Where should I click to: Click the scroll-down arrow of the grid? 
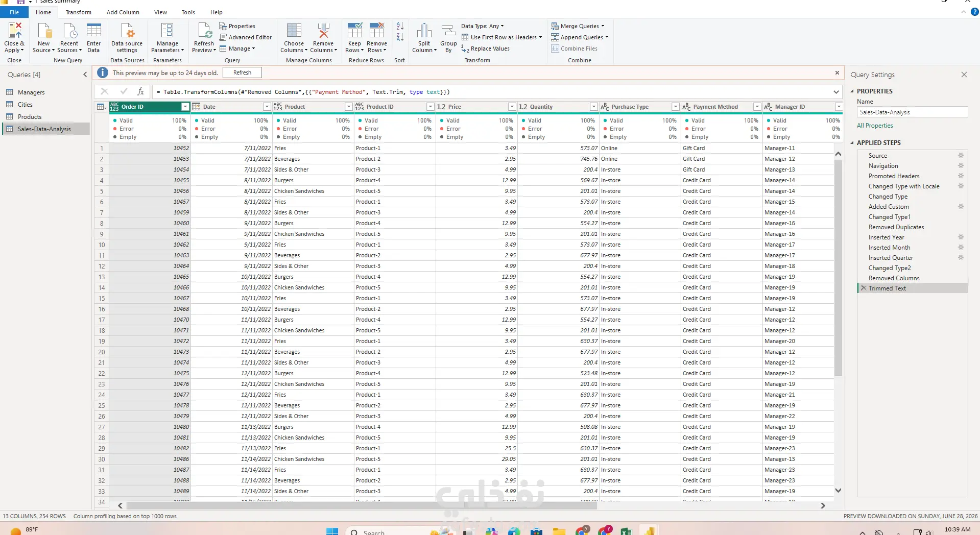838,491
